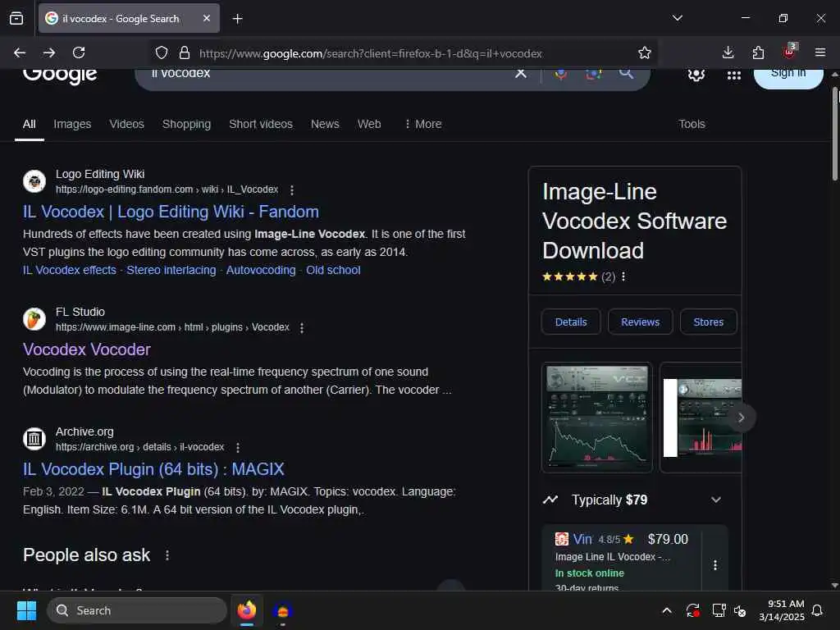Click the Details button in product panel
840x630 pixels.
tap(571, 322)
